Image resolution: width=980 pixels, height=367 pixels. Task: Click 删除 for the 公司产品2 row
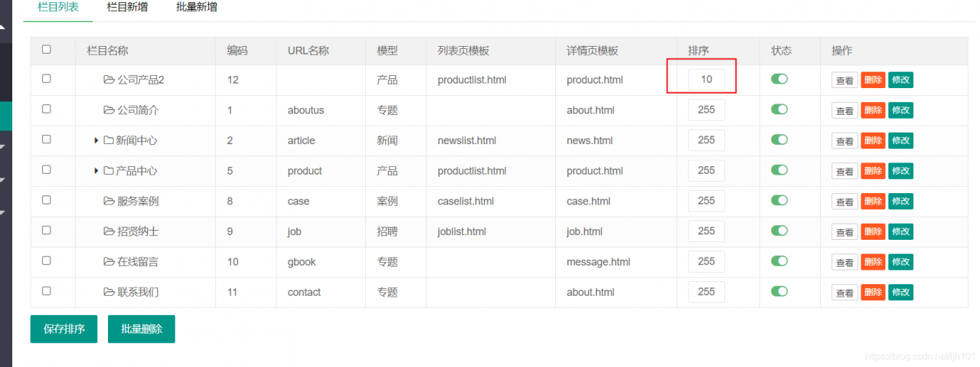pos(873,80)
